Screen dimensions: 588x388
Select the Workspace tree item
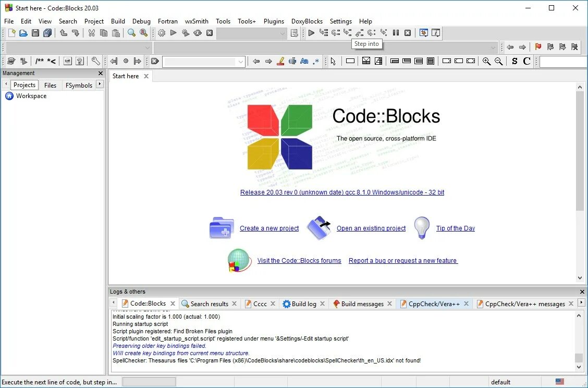[31, 96]
